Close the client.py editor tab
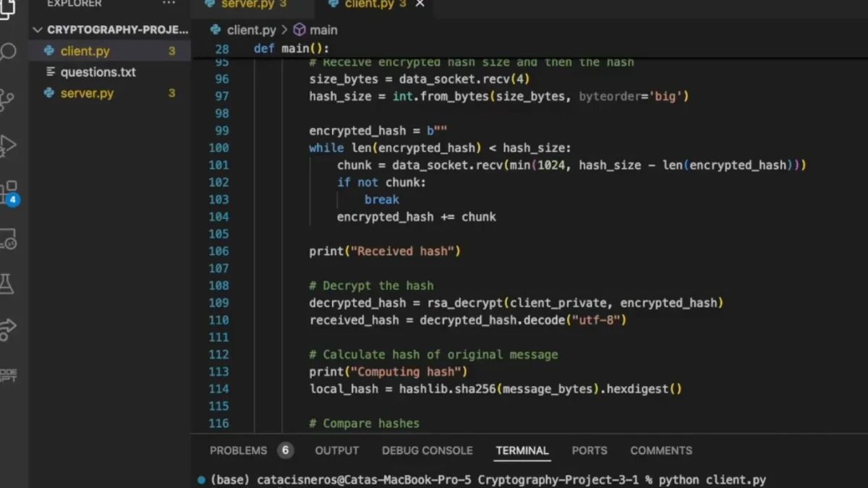Viewport: 868px width, 488px height. tap(420, 4)
